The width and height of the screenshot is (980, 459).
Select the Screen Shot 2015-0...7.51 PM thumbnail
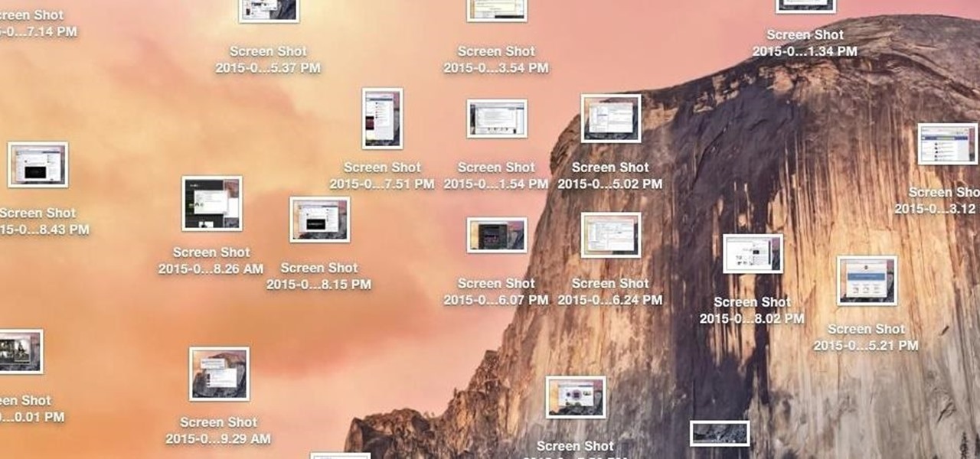click(382, 119)
